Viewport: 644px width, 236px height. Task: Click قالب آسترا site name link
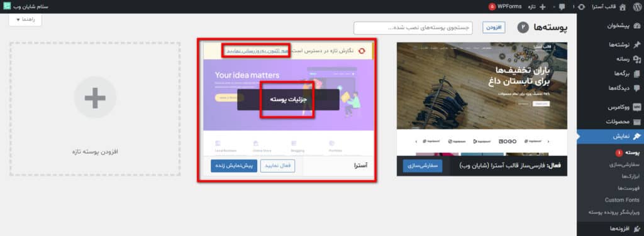point(604,6)
